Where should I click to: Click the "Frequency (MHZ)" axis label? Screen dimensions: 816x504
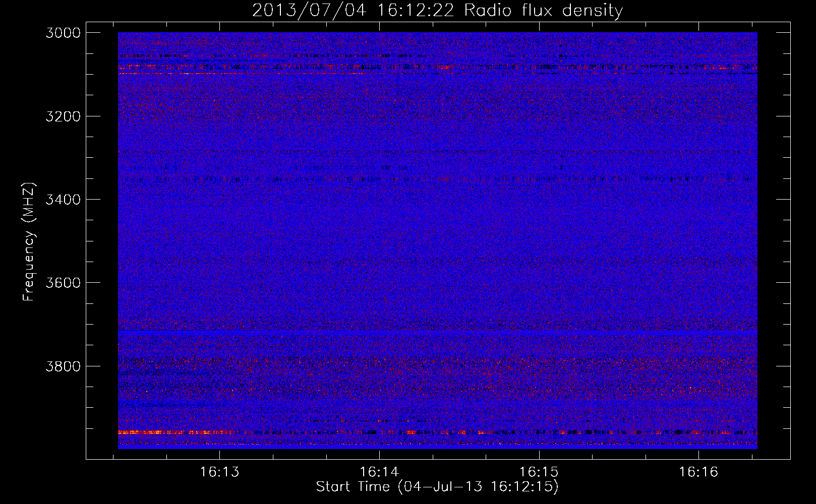[x=29, y=242]
